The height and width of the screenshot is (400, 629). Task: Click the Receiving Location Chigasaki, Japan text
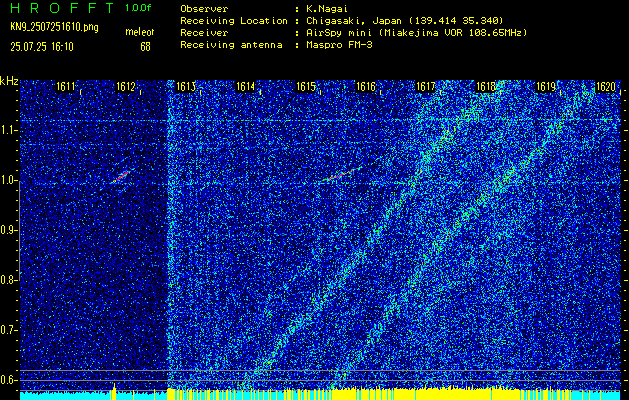pos(405,20)
